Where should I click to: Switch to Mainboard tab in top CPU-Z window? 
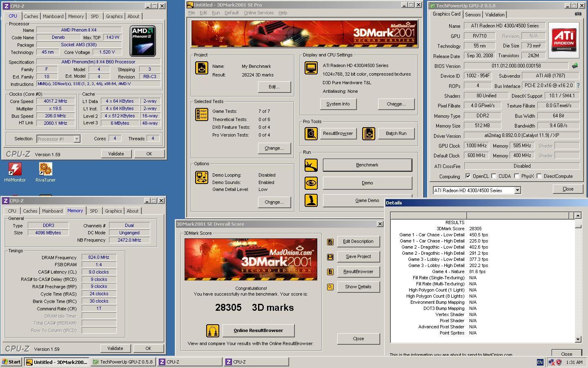(53, 16)
